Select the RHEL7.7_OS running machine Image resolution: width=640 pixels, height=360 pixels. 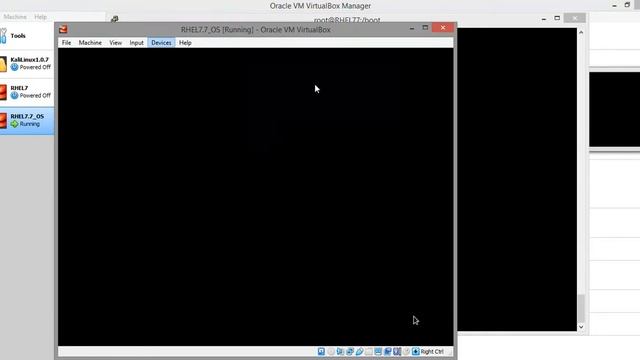(27, 120)
